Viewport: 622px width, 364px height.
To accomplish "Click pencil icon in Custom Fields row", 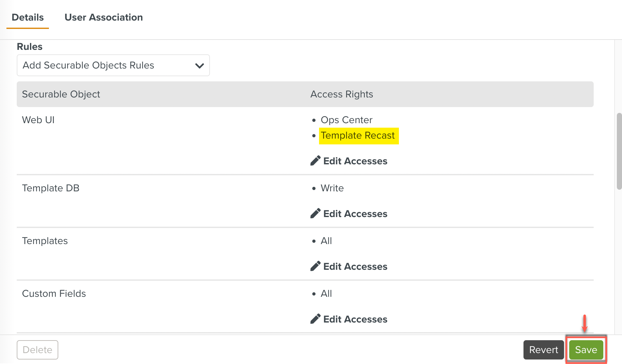I will pos(315,319).
